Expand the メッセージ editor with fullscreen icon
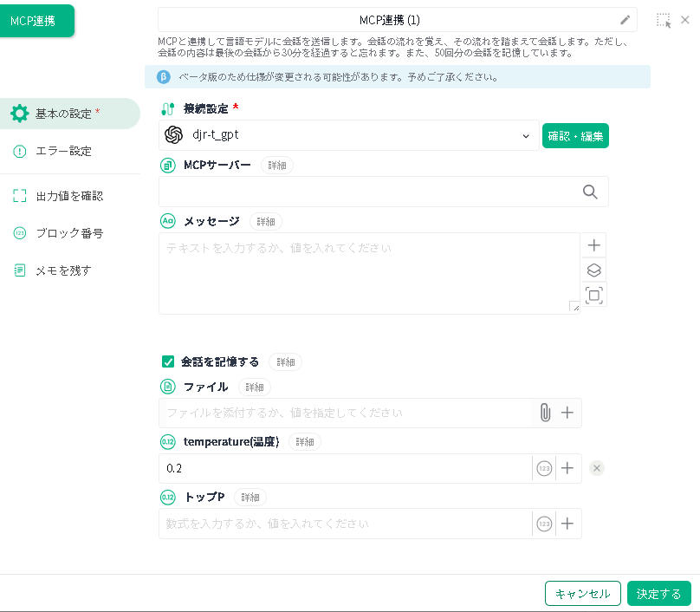Image resolution: width=700 pixels, height=612 pixels. (x=594, y=295)
